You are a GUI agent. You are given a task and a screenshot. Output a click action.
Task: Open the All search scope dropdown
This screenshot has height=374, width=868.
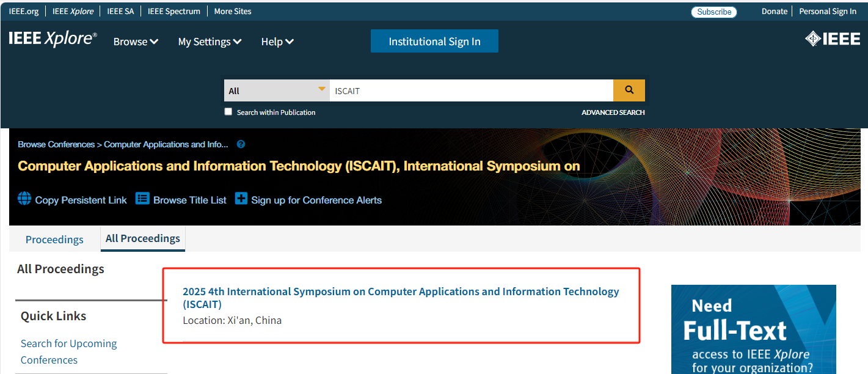(x=277, y=90)
